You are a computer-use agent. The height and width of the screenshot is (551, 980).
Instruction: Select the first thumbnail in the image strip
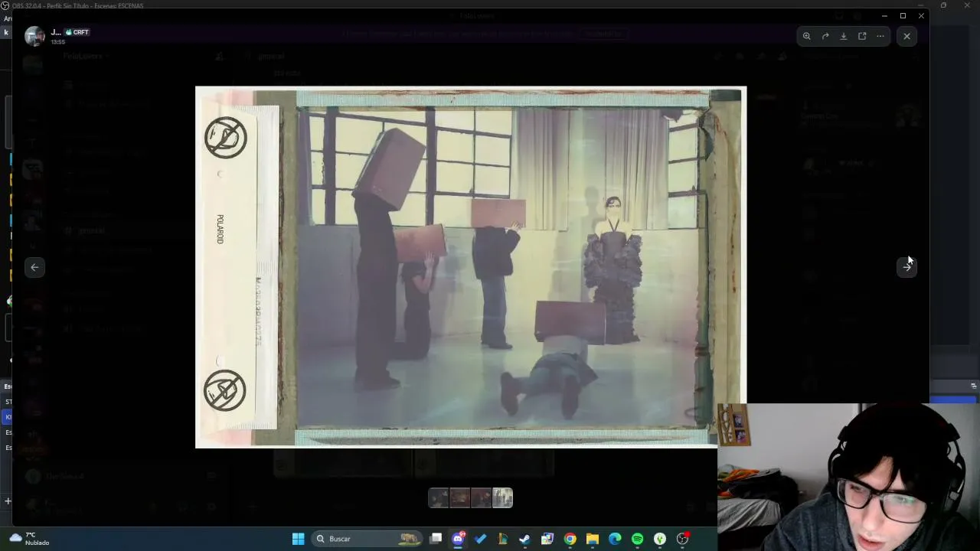coord(439,498)
